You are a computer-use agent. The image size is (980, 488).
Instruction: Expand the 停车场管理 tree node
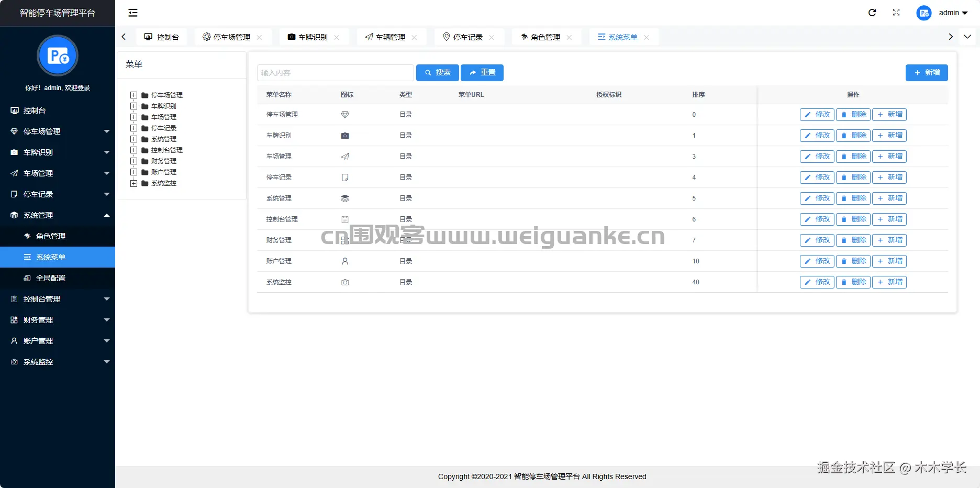tap(133, 95)
